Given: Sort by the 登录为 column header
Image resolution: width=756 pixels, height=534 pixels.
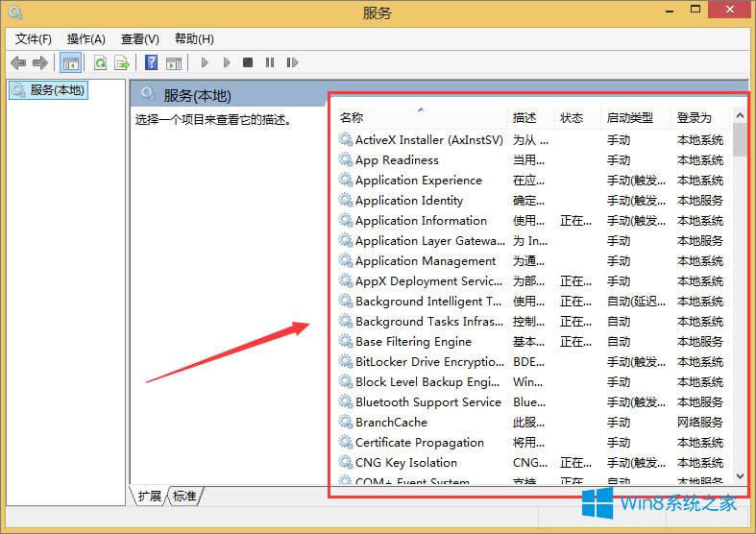Looking at the screenshot, I should pyautogui.click(x=701, y=117).
